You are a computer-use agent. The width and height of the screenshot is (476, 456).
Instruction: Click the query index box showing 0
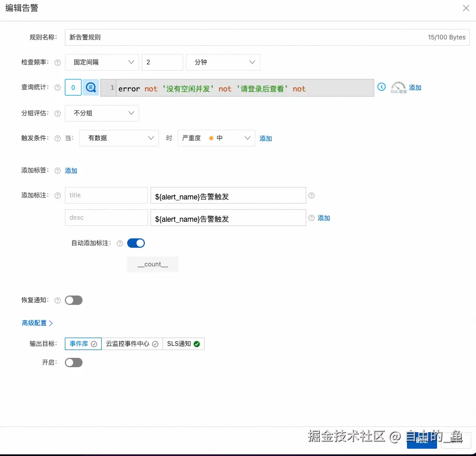coord(73,87)
